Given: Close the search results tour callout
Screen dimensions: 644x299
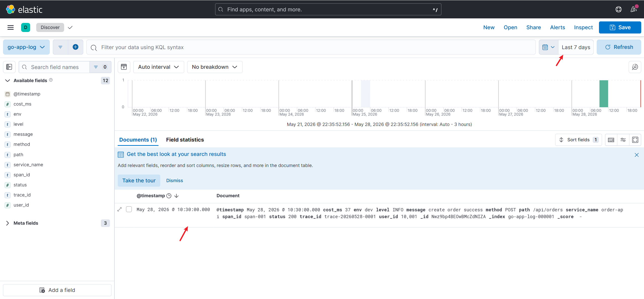Looking at the screenshot, I should (x=637, y=155).
